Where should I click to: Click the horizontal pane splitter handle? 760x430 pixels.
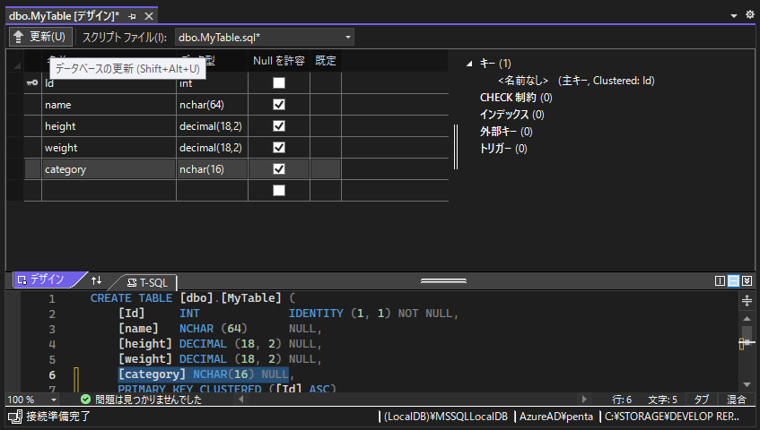point(443,280)
